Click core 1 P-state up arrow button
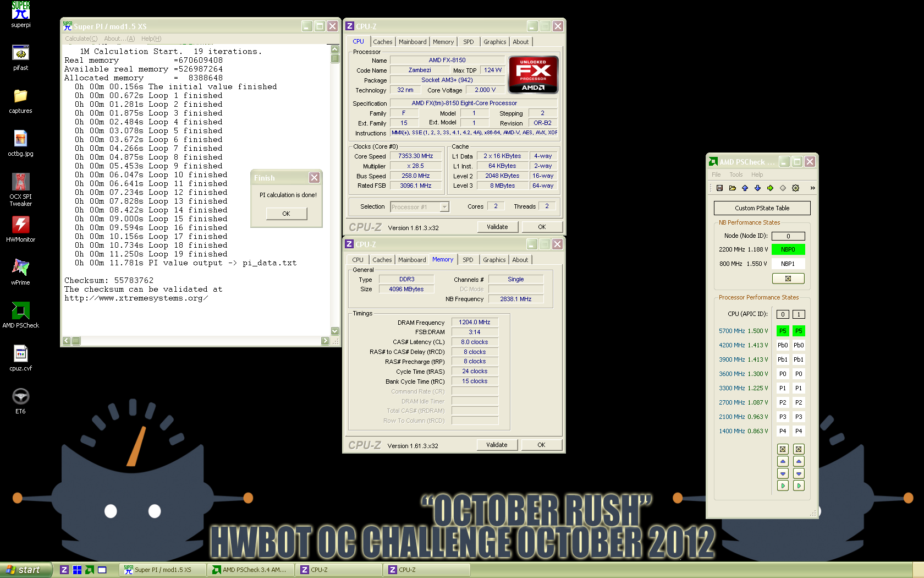 coord(799,461)
